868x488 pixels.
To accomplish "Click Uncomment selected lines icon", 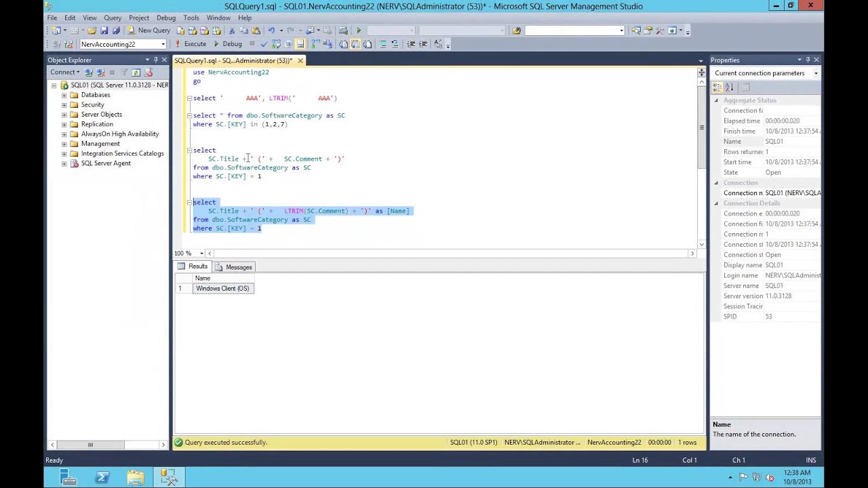I will coord(395,44).
